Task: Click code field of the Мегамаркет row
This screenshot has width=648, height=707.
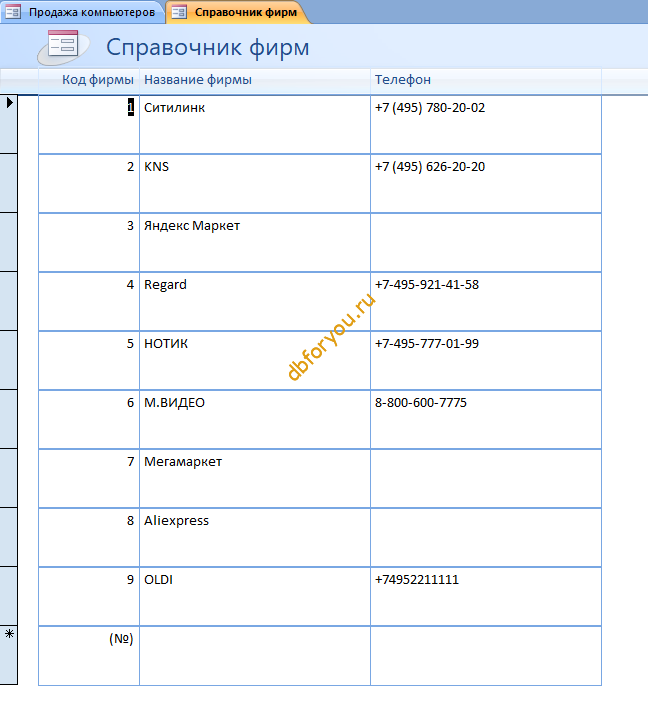Action: (89, 479)
